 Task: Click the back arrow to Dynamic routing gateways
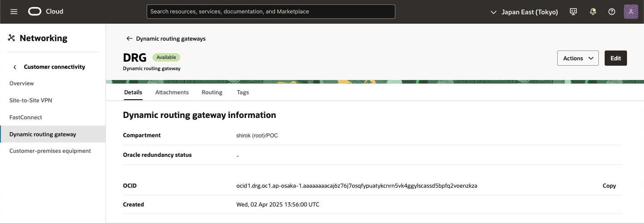tap(130, 38)
